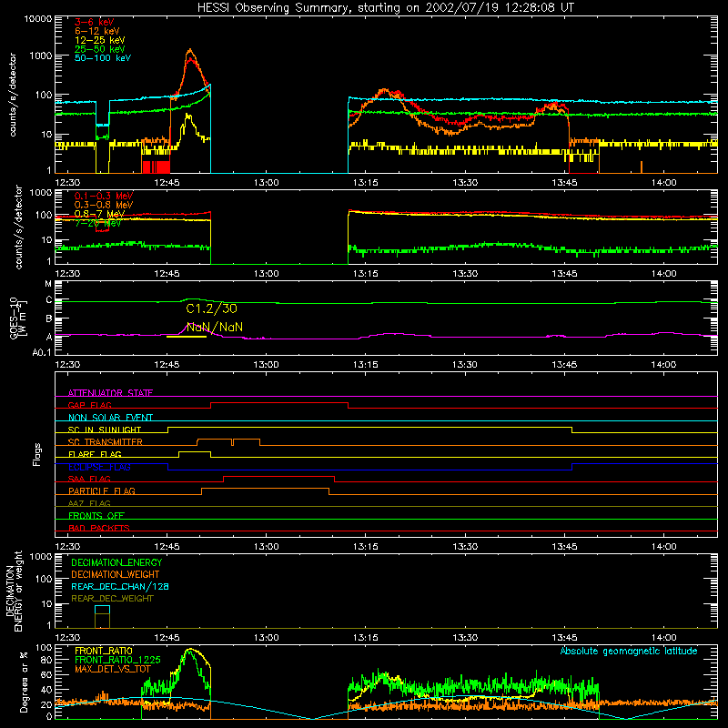Select the 50-100 keV legend label
This screenshot has width=728, height=728.
point(103,58)
